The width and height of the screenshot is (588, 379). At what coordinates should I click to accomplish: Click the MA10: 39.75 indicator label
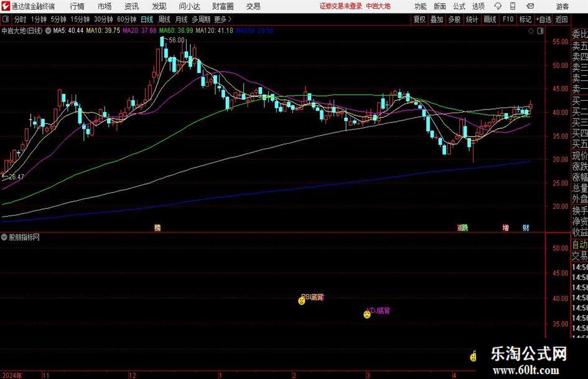103,30
